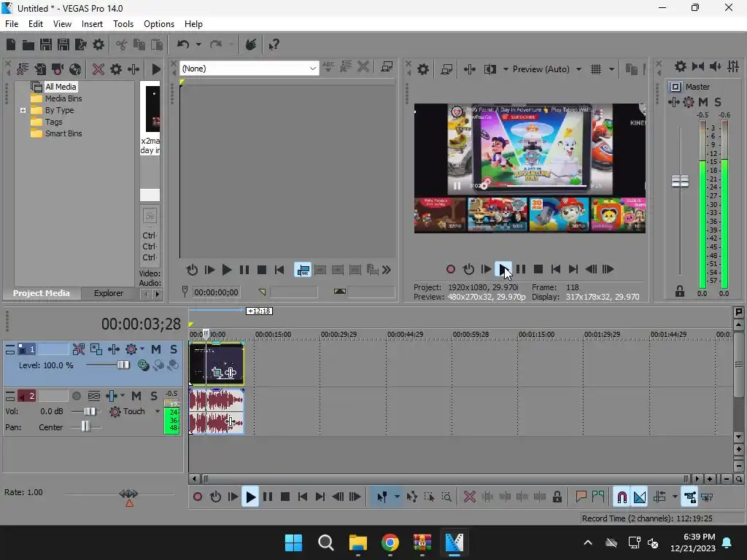Image resolution: width=747 pixels, height=560 pixels.
Task: Select the video clip thumbnail in Project Media
Action: (x=152, y=109)
